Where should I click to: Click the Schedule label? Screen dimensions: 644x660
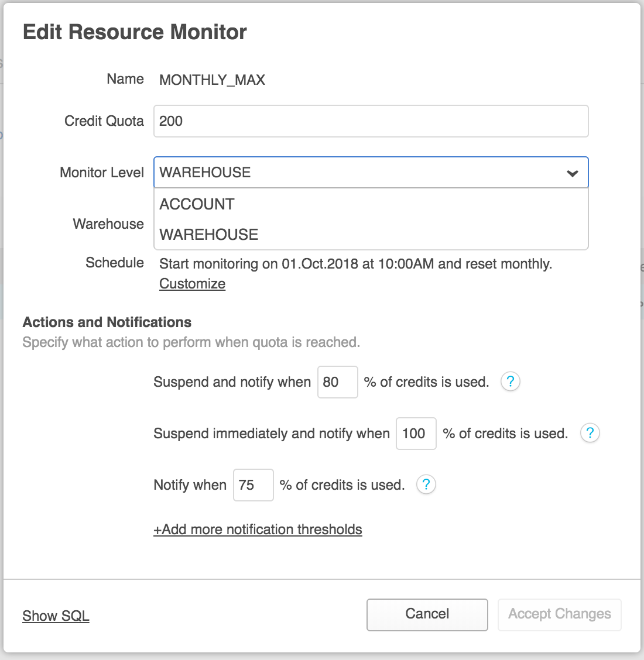click(115, 262)
